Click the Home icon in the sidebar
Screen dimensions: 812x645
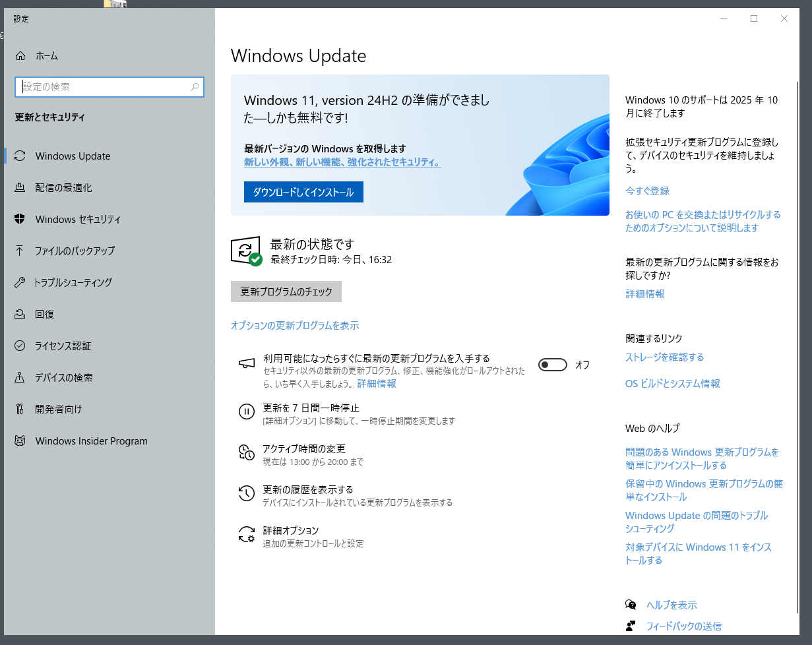(x=20, y=56)
